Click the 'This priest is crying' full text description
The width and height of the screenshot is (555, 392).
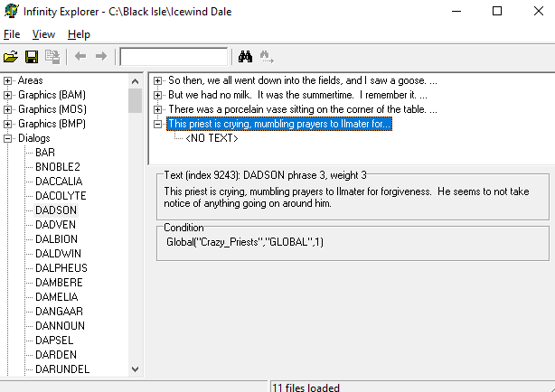point(346,198)
